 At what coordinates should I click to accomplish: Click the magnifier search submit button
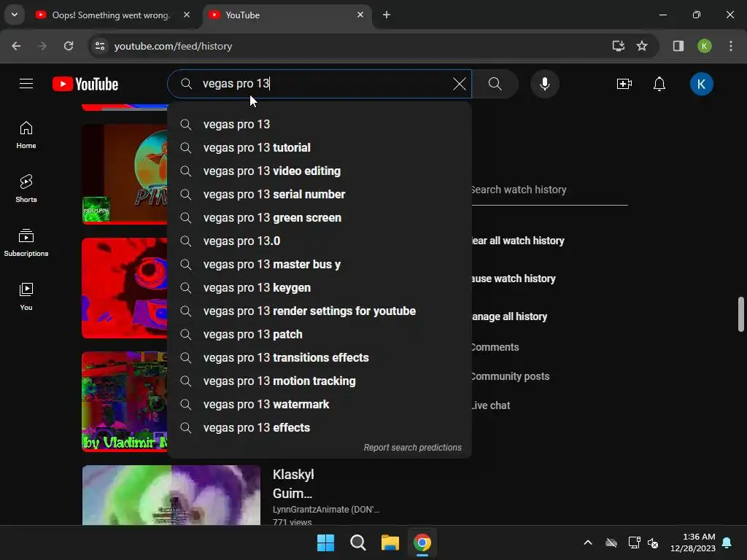[x=495, y=84]
